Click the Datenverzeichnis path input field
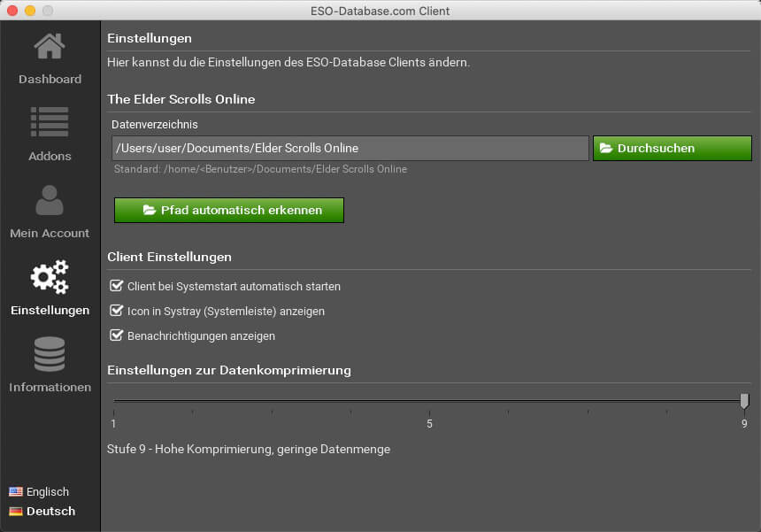This screenshot has height=532, width=761. (350, 148)
